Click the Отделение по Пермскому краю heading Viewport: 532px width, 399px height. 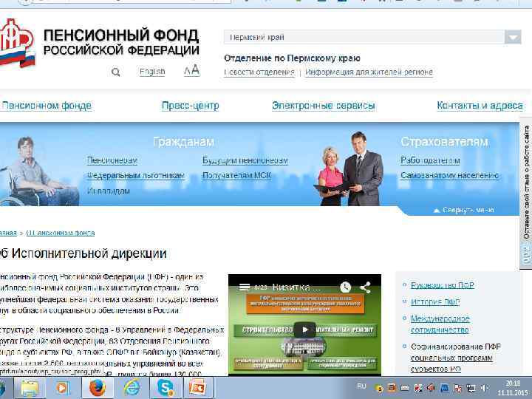click(292, 58)
